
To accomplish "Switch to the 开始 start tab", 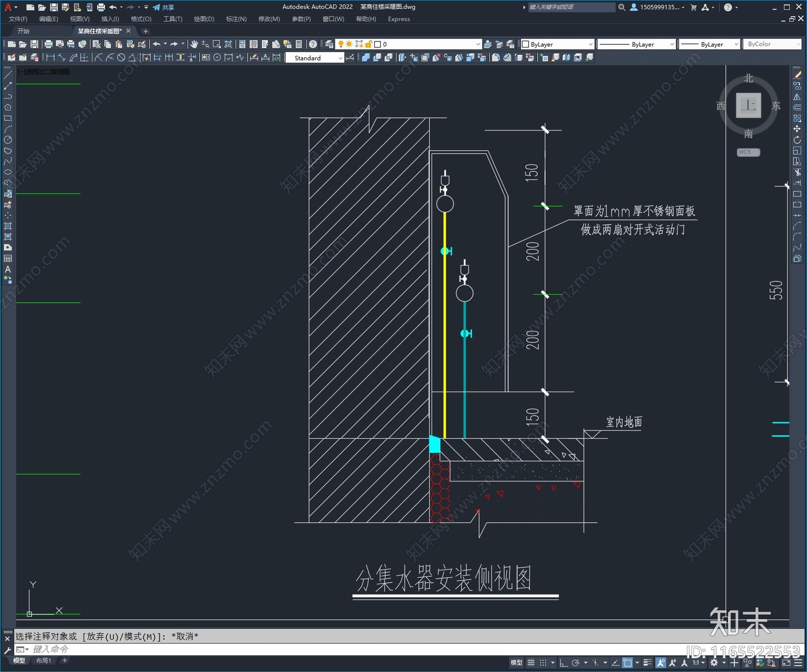I will tap(23, 31).
